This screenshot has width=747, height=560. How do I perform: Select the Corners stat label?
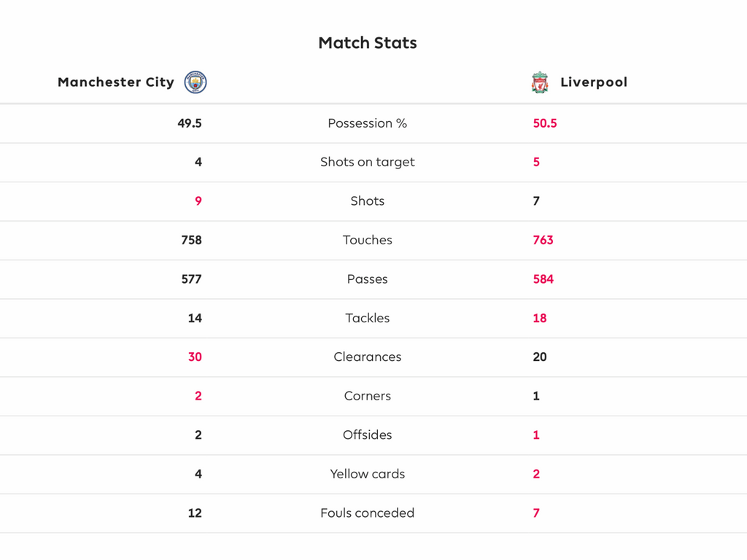[368, 396]
